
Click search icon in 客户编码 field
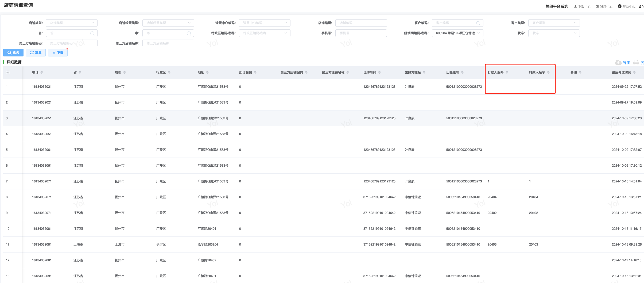pos(478,23)
